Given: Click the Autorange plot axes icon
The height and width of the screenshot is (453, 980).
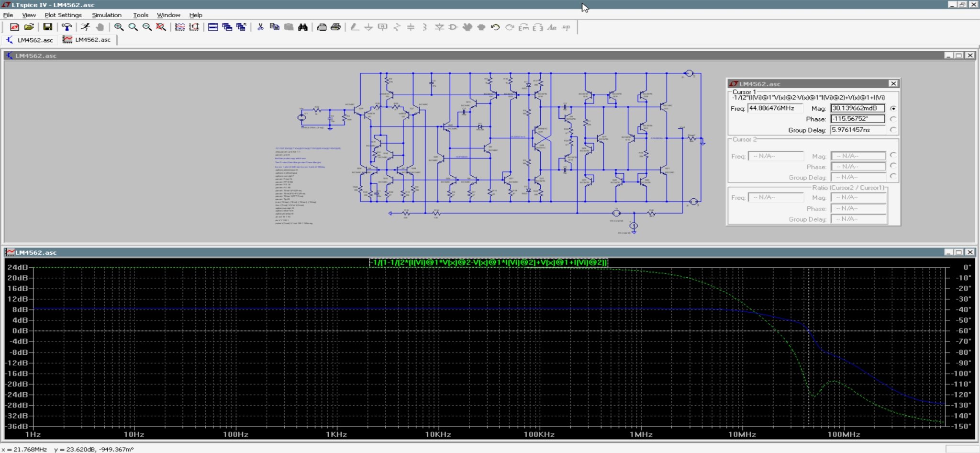Looking at the screenshot, I should pyautogui.click(x=194, y=27).
